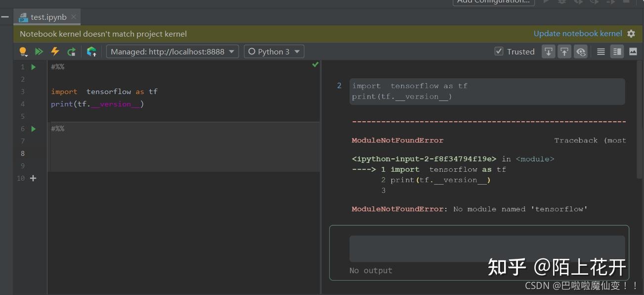Select the editor-only layout icon
Screen dimensions: 644x295
point(601,51)
